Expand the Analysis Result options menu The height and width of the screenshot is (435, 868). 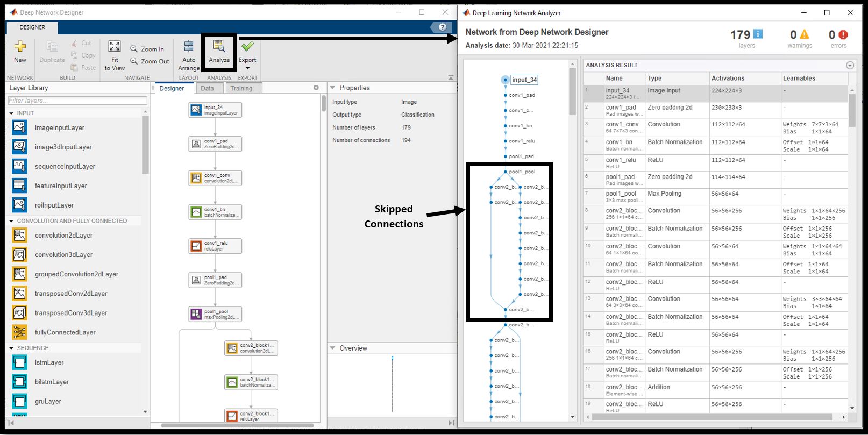coord(850,65)
